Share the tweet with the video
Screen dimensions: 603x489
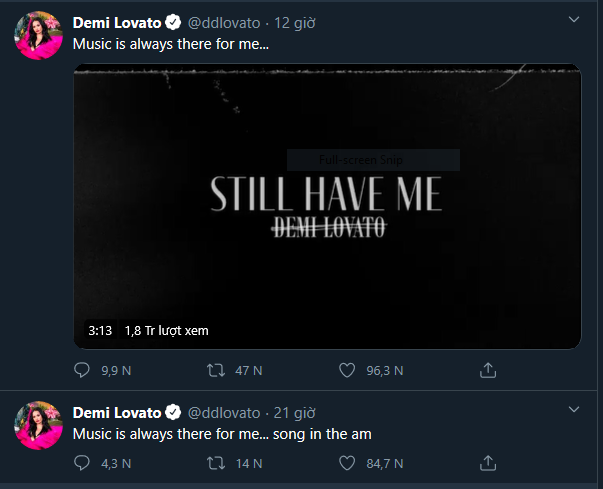(x=488, y=371)
